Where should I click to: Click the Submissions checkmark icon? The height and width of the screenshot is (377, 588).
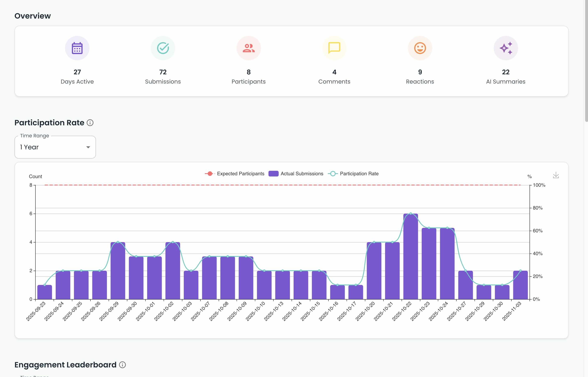163,48
